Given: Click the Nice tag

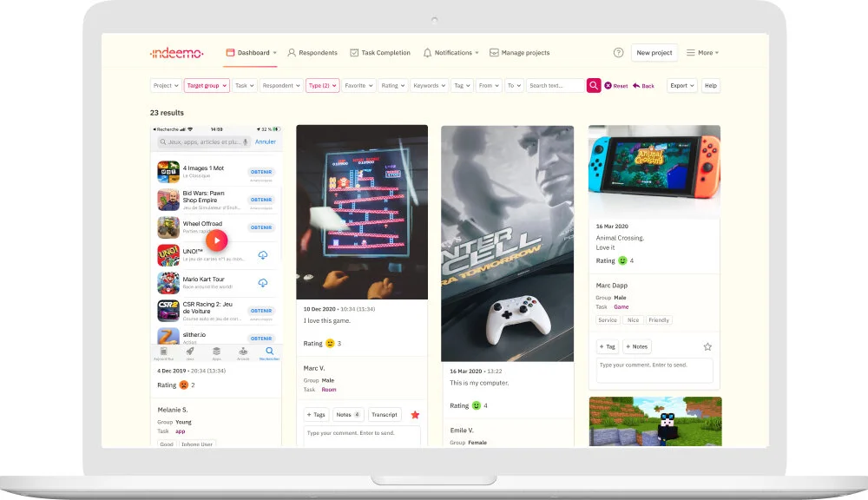Looking at the screenshot, I should pyautogui.click(x=634, y=320).
